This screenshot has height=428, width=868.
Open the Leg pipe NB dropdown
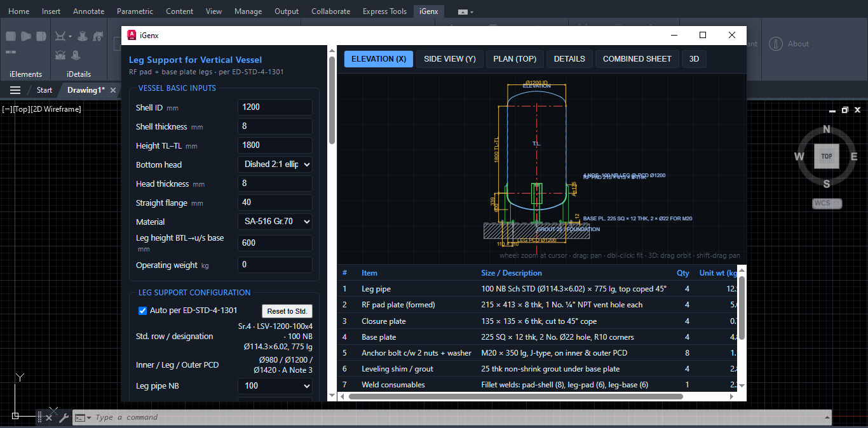[275, 385]
